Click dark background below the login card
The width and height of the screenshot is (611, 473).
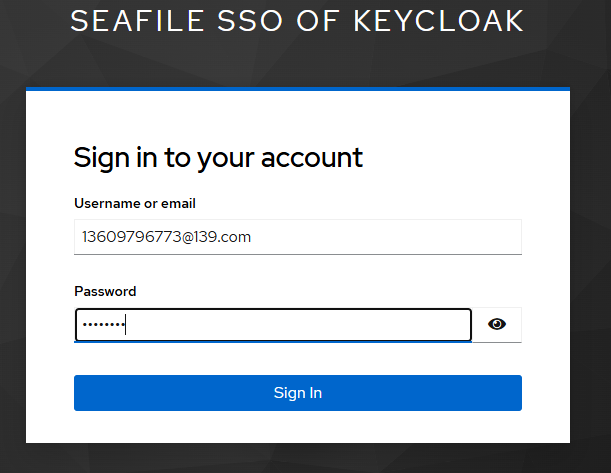click(298, 458)
